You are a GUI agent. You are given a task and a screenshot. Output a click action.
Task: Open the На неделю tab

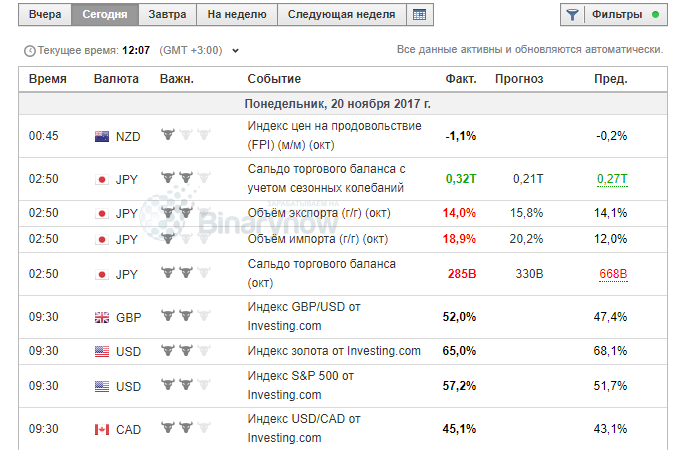237,15
